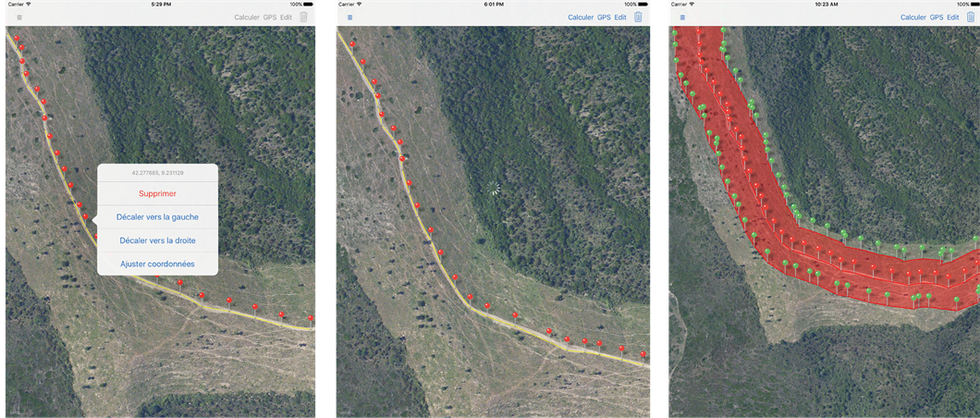
Task: Click the trash icon on the 6:01 PM screen
Action: point(638,17)
